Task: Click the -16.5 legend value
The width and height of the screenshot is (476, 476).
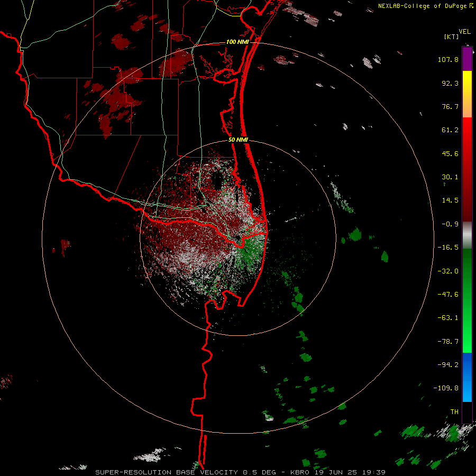Action: (448, 248)
